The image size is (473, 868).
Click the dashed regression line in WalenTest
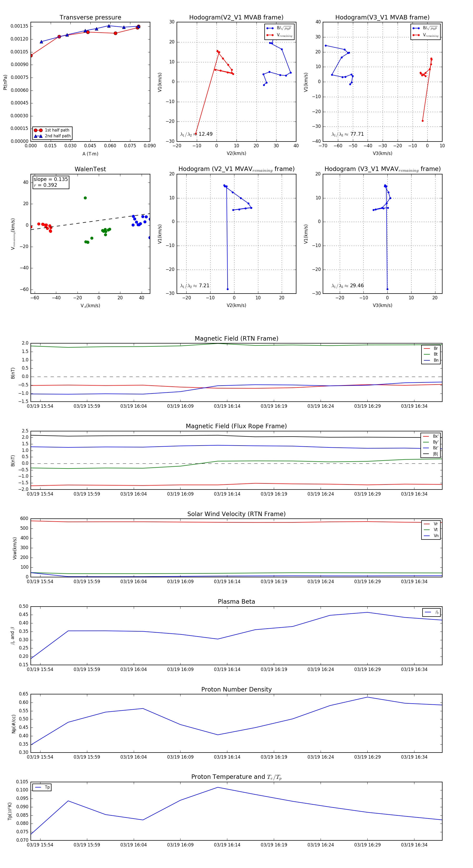pos(90,221)
